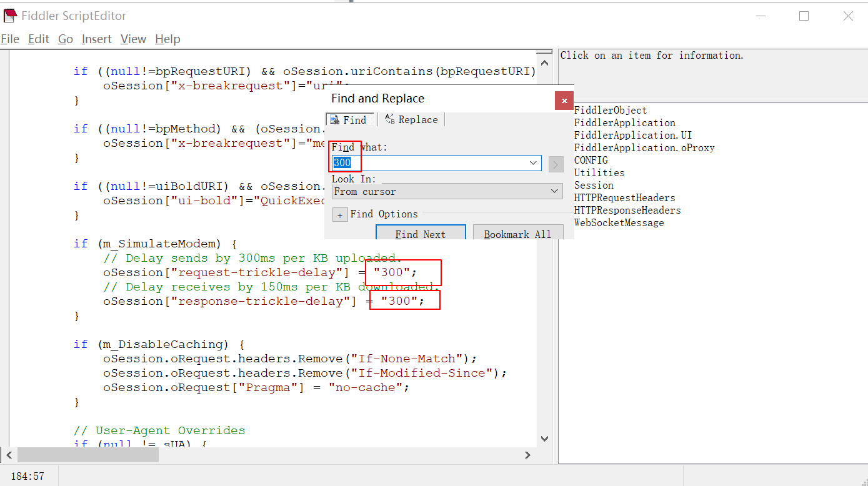Select CONFIG in the class list
Screen dimensions: 868x486
click(591, 161)
